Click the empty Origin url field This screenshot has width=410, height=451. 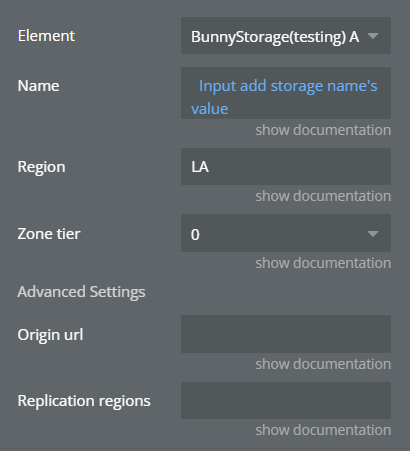pyautogui.click(x=286, y=334)
